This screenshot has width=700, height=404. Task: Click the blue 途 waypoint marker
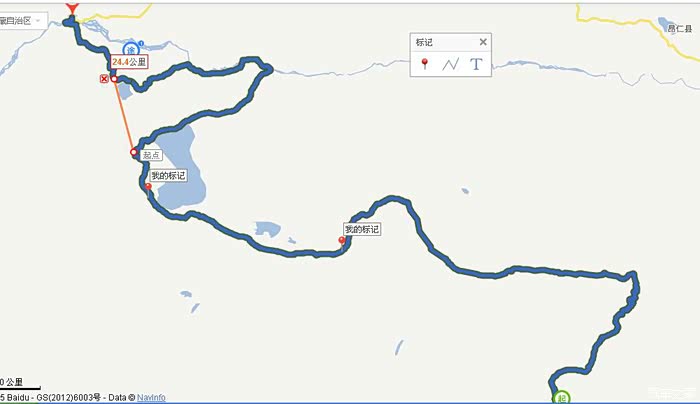click(x=131, y=50)
